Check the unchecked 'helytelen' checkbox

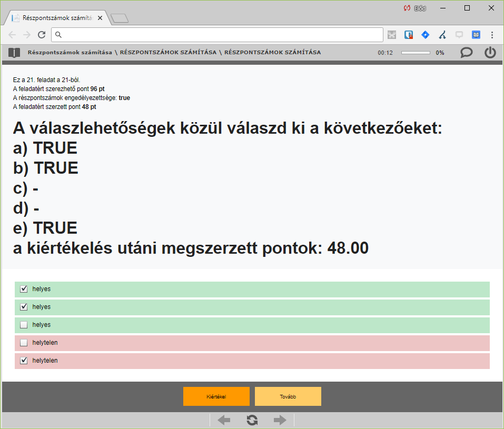pyautogui.click(x=24, y=343)
